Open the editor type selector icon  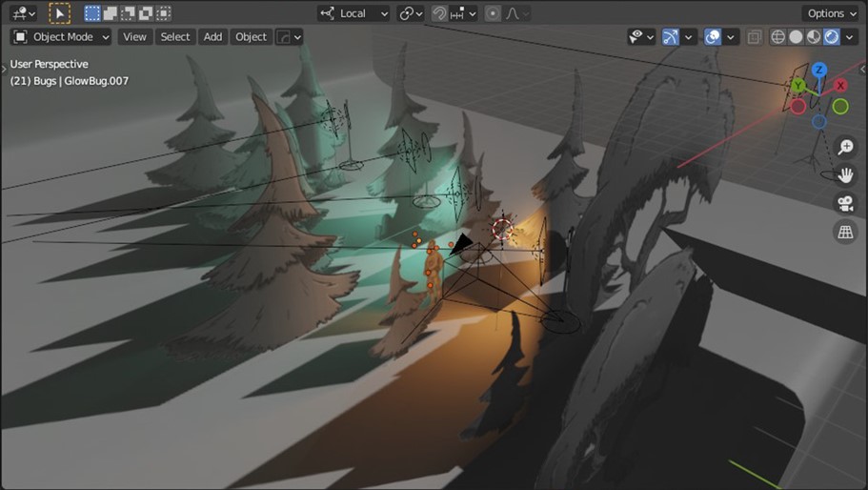23,13
